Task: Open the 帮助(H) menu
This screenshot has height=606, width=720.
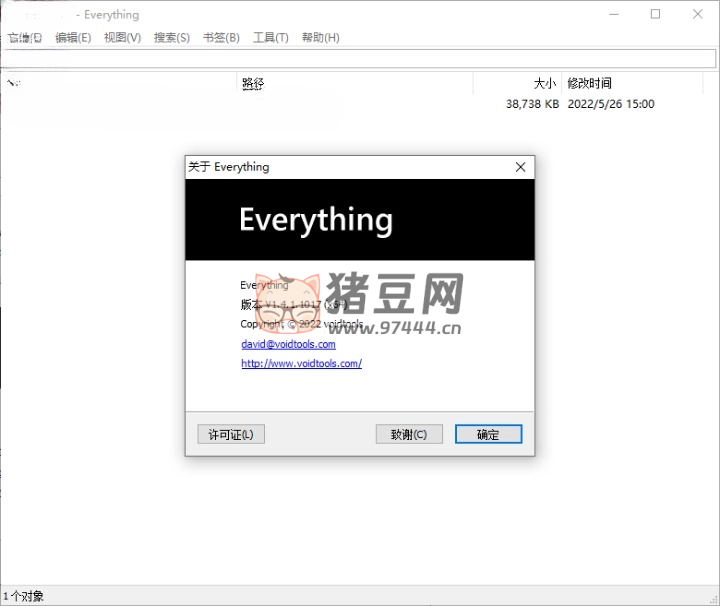Action: pyautogui.click(x=319, y=37)
